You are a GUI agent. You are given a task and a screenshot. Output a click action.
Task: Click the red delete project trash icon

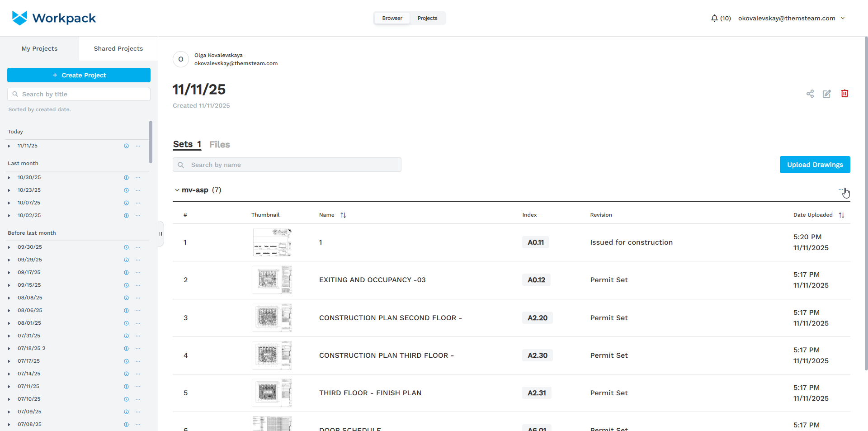844,93
